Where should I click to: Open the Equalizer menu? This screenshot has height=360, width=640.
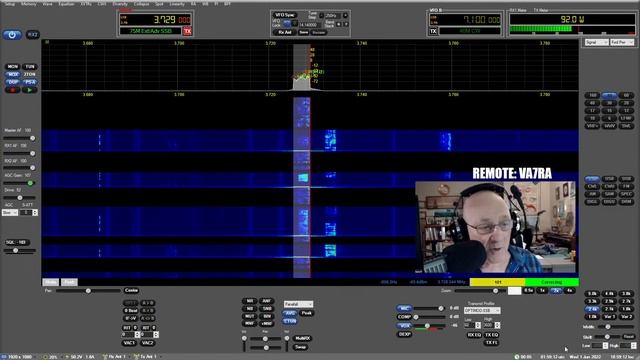click(66, 4)
